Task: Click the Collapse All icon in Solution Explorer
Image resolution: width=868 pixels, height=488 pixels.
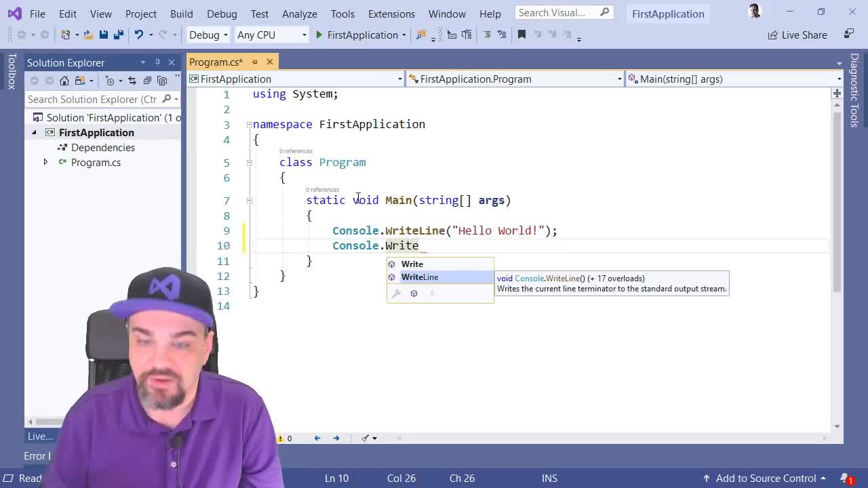Action: coord(147,81)
